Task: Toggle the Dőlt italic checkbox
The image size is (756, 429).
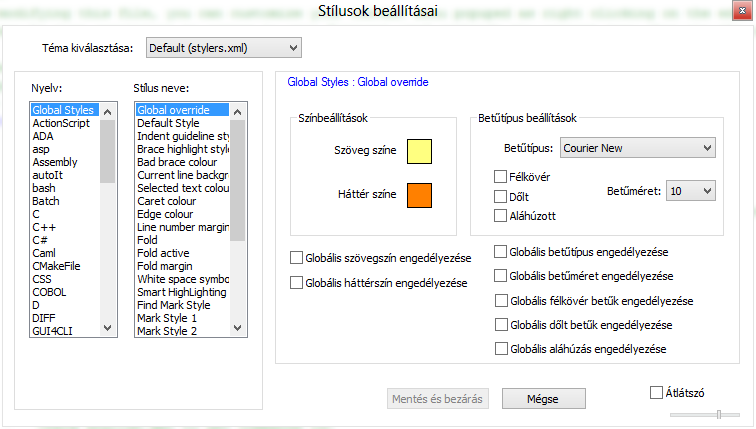Action: point(501,196)
